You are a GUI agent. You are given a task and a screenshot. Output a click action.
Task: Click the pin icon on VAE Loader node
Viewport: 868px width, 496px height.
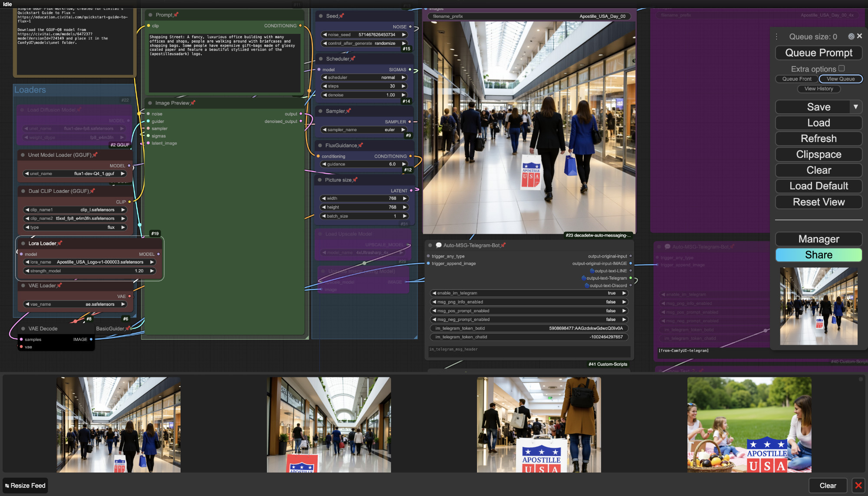(59, 285)
